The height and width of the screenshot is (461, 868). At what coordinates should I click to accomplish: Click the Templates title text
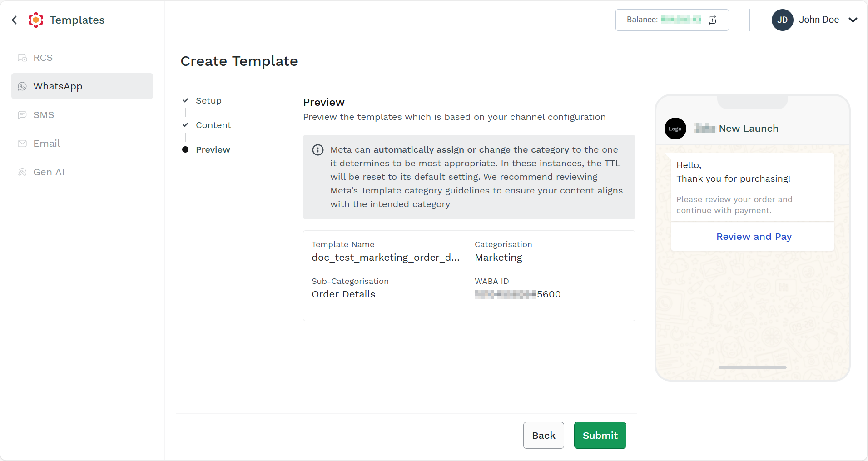77,20
